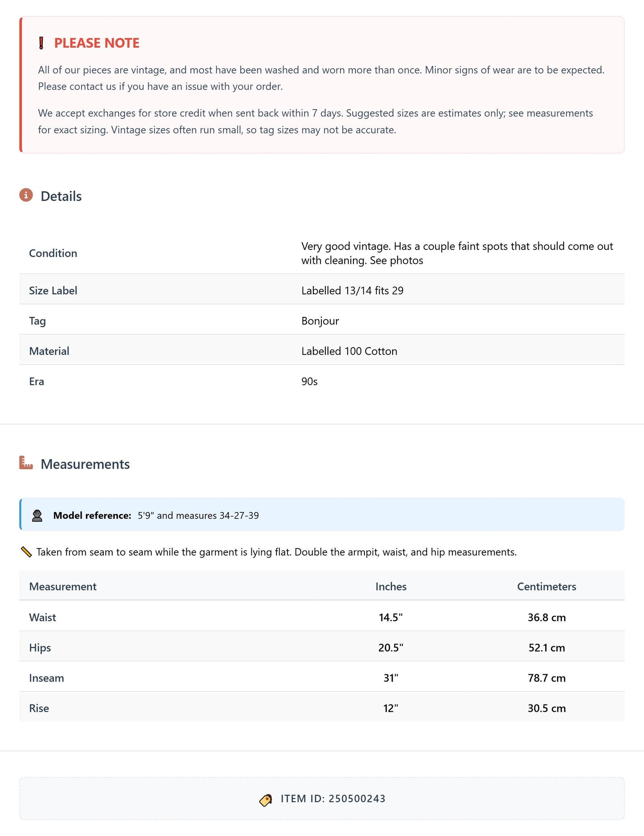Click the model reference person icon
This screenshot has width=644, height=836.
point(37,516)
